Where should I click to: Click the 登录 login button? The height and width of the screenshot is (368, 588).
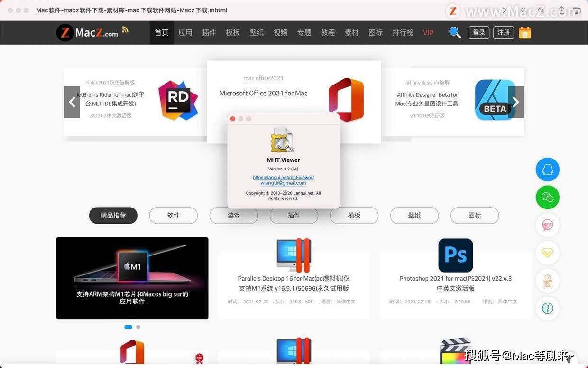click(479, 32)
